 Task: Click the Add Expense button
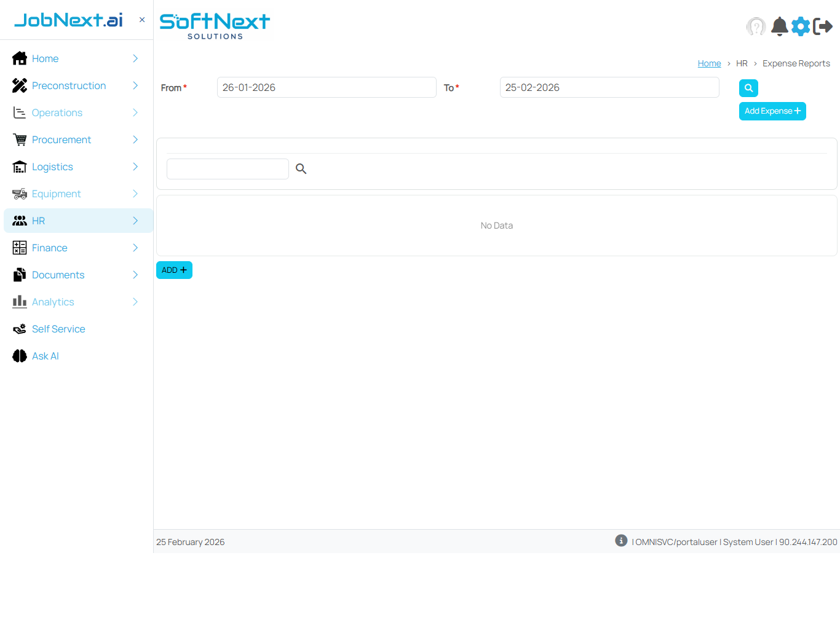[772, 111]
